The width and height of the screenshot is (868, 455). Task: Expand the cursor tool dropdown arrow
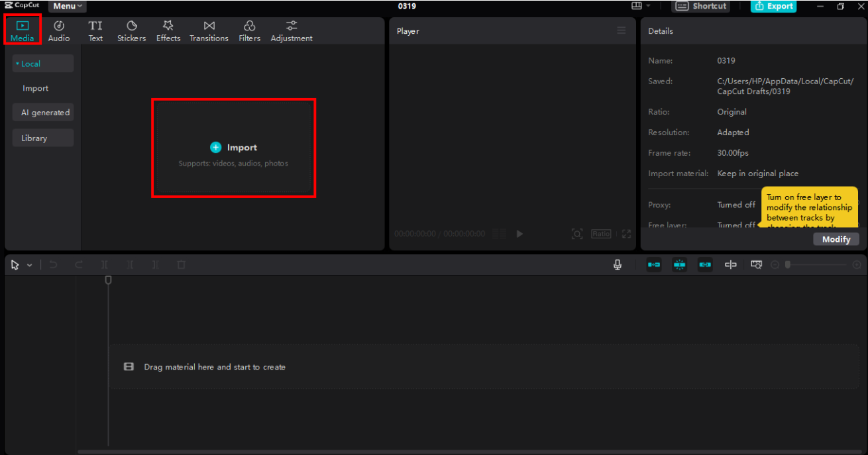pyautogui.click(x=29, y=265)
